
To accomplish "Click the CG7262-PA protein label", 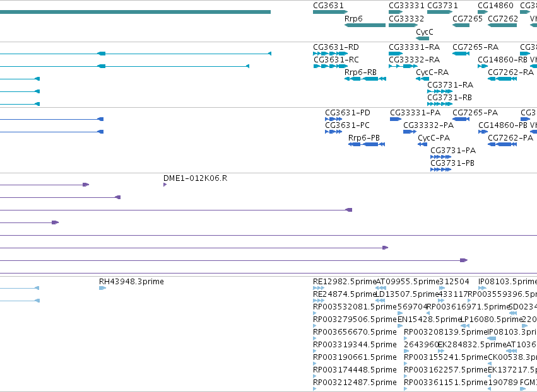I will click(510, 138).
